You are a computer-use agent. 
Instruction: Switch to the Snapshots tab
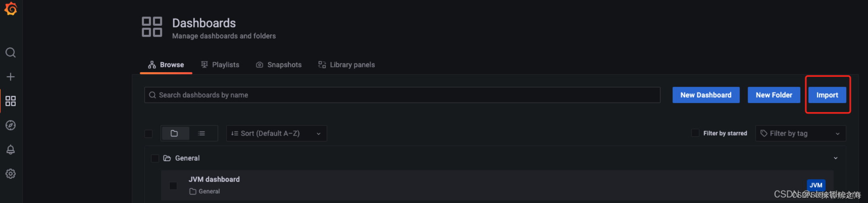tap(279, 65)
